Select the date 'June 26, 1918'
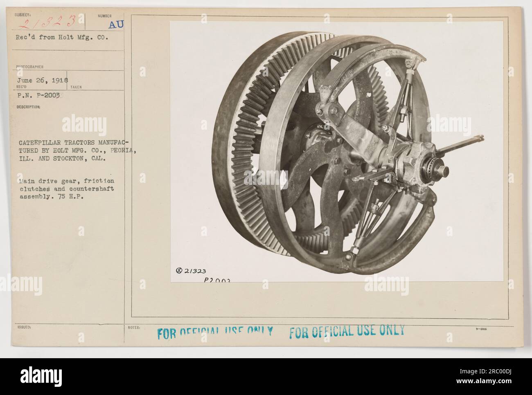This screenshot has height=395, width=532. 42,80
